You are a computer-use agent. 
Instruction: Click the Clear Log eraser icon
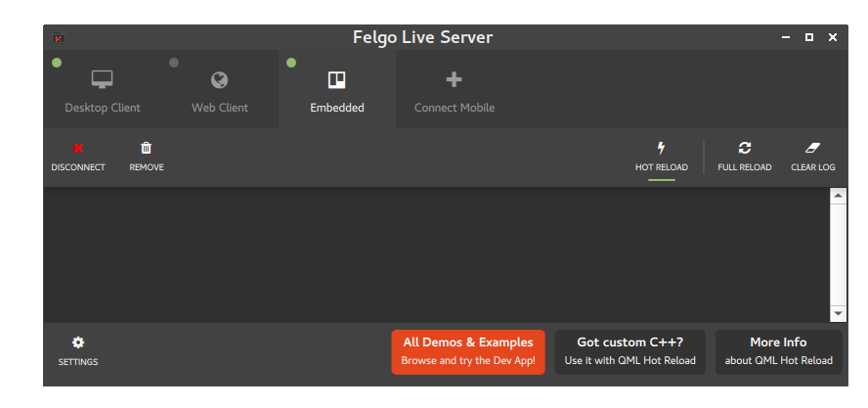[812, 148]
